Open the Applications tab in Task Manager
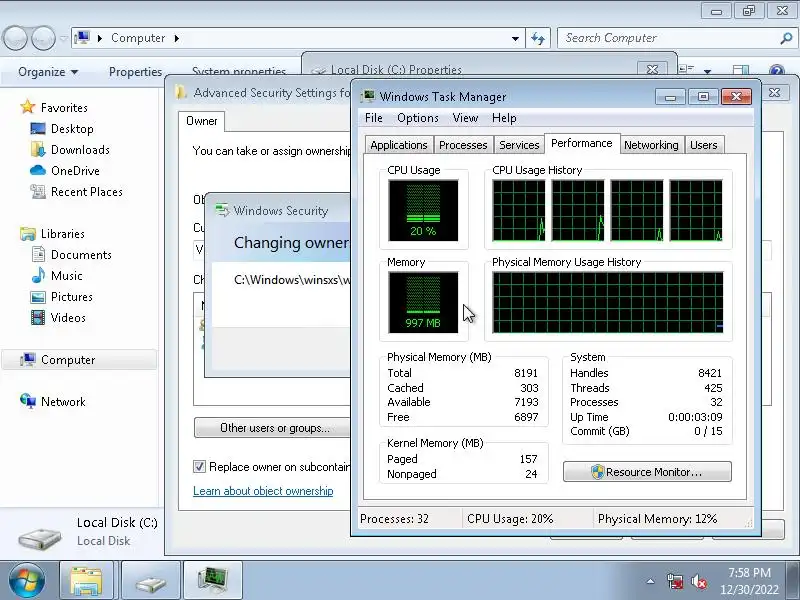800x600 pixels. 399,145
